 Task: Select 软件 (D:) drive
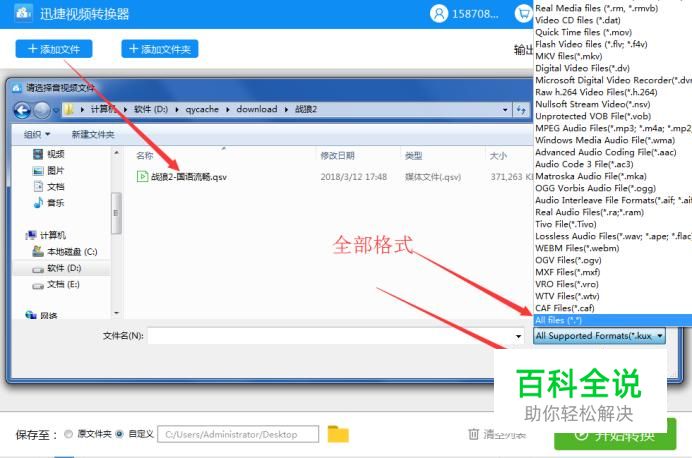click(x=57, y=268)
